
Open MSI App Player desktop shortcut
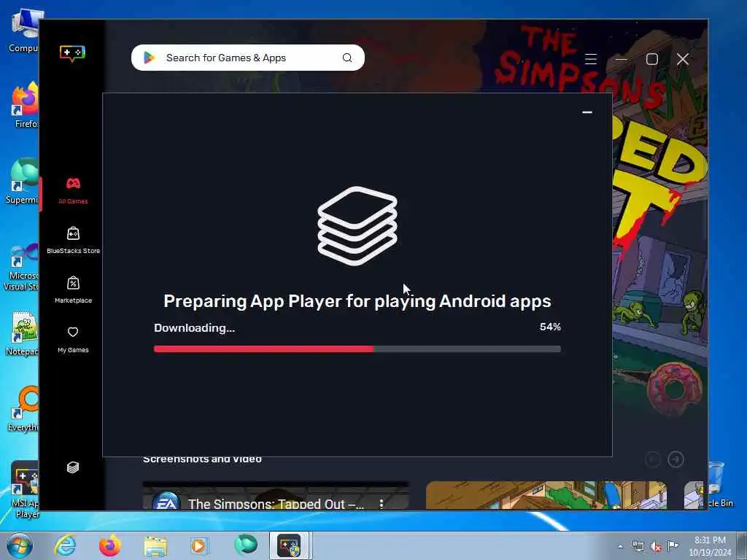click(24, 491)
